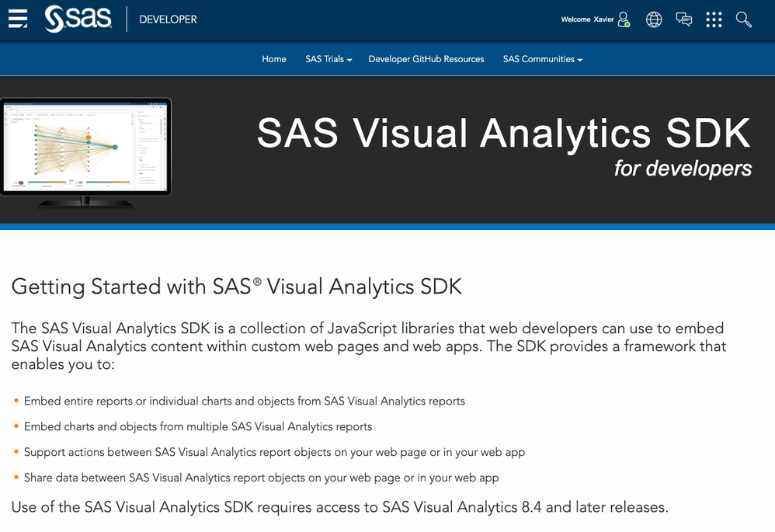Click the apps grid waffle icon
Image resolution: width=775 pixels, height=532 pixels.
[x=714, y=19]
